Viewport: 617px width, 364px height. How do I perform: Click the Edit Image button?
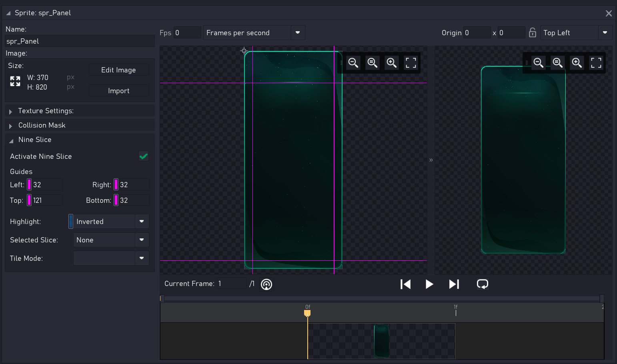pos(118,70)
